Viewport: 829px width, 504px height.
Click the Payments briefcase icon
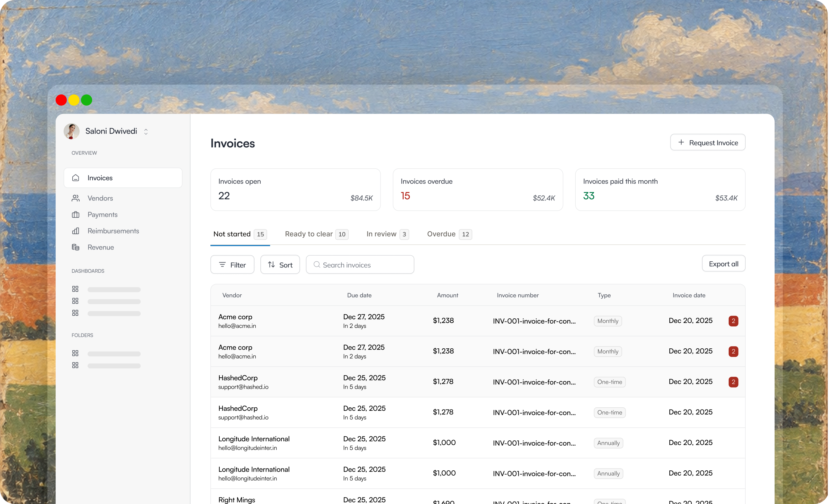76,215
